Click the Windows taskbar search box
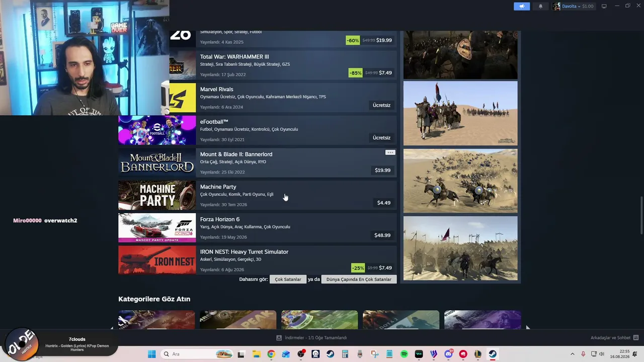Image resolution: width=644 pixels, height=362 pixels. 197,354
